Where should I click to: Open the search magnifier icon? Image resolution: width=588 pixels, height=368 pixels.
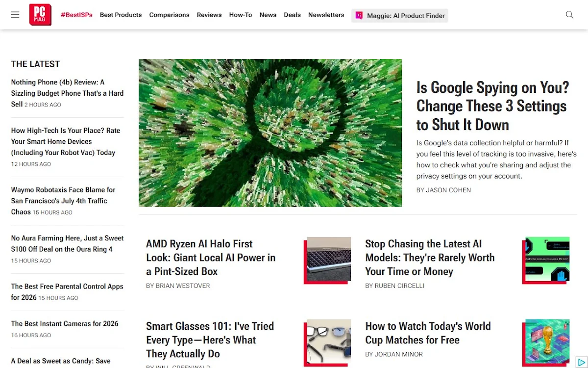tap(569, 15)
